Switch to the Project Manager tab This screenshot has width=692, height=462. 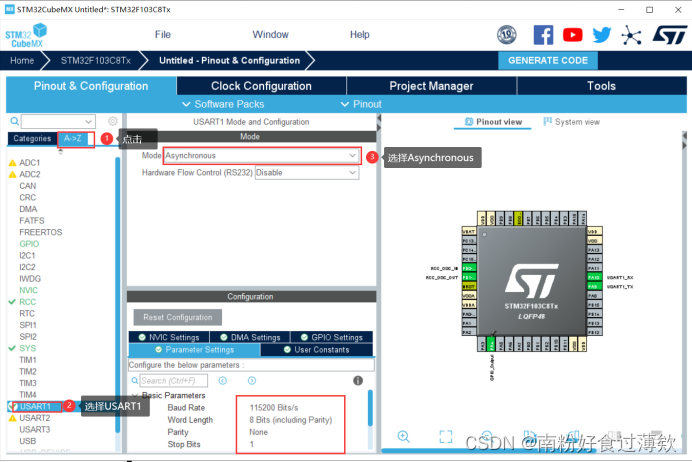click(x=431, y=86)
